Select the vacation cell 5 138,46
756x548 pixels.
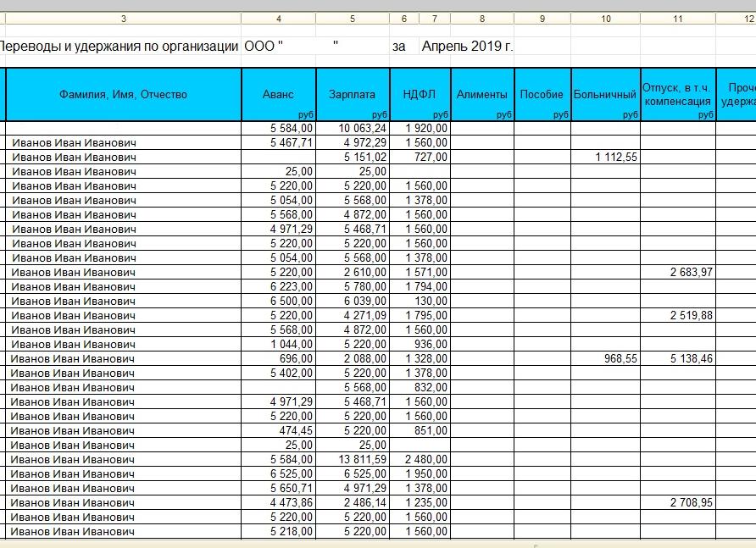click(678, 358)
